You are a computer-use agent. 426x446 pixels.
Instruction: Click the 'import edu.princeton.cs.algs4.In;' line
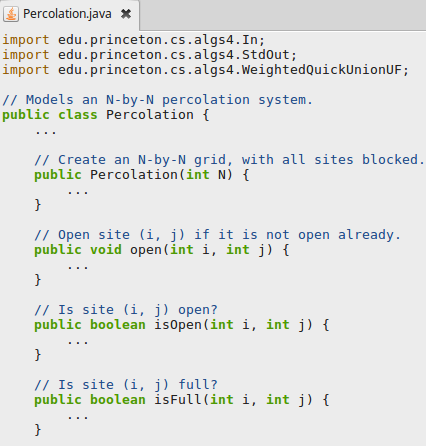point(133,40)
